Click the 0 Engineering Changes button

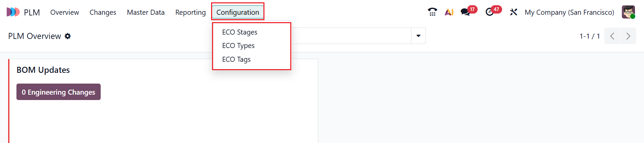pyautogui.click(x=58, y=92)
